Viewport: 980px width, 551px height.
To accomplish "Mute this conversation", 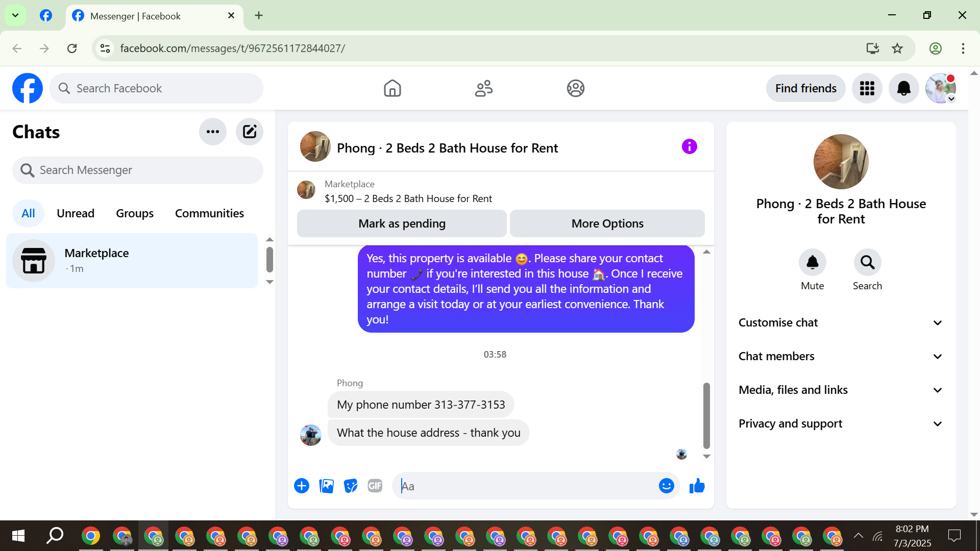I will click(812, 263).
